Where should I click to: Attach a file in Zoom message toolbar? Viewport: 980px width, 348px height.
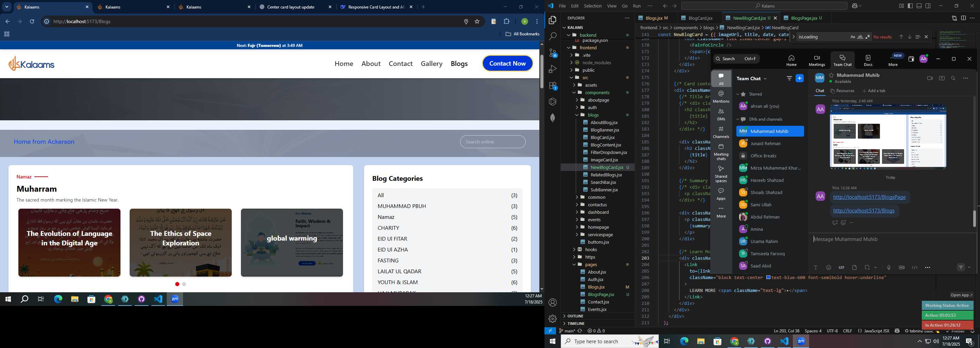(854, 267)
